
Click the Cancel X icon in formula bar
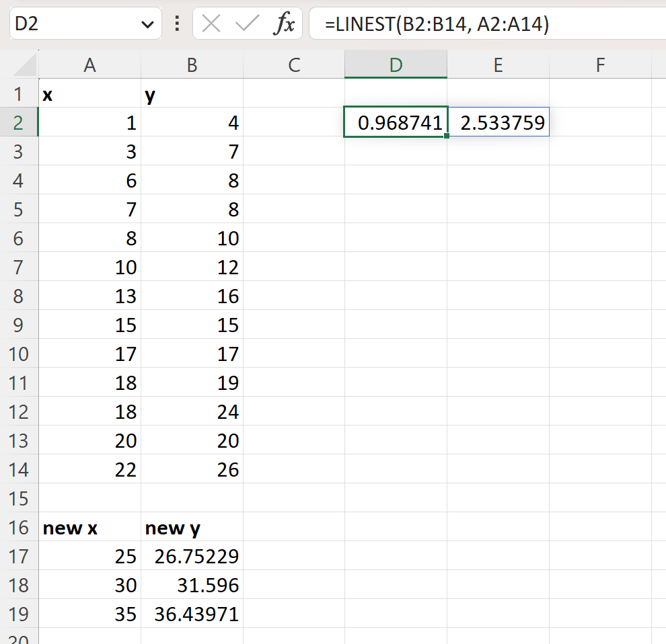tap(211, 24)
